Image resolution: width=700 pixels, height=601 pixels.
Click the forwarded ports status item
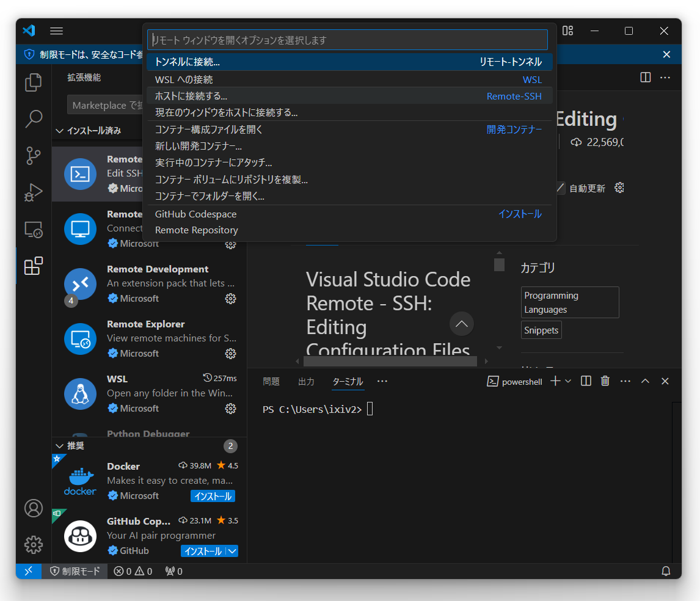tap(173, 571)
